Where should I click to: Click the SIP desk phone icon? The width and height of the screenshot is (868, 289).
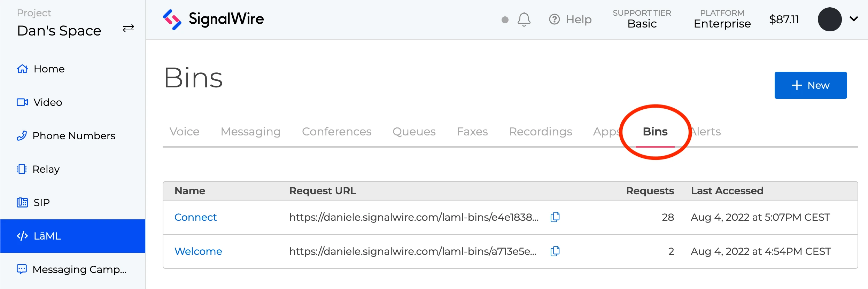coord(22,202)
